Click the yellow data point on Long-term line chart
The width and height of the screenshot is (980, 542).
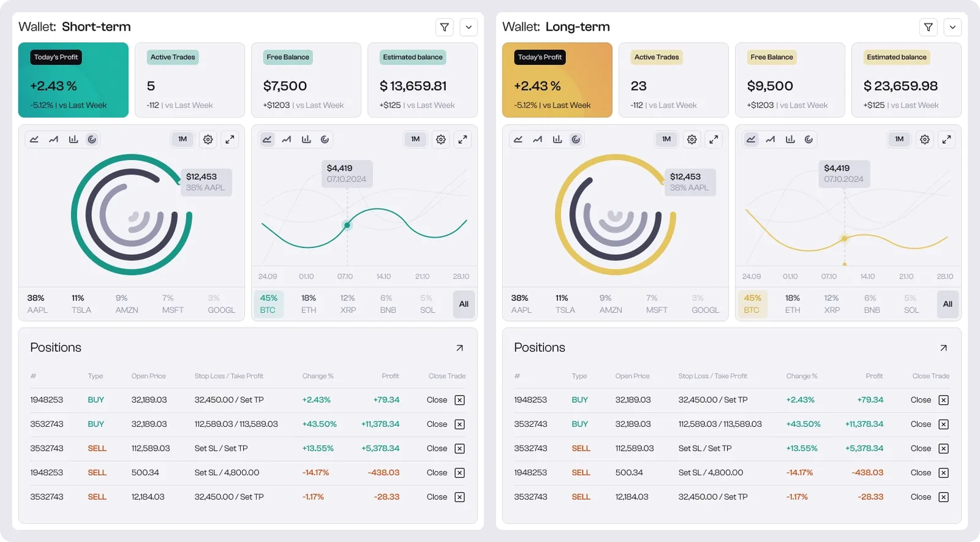point(845,238)
